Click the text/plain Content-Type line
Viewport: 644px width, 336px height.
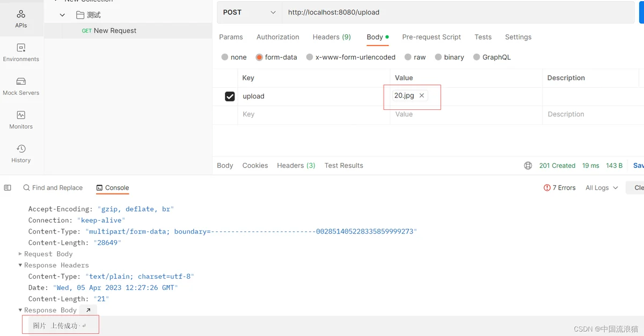tap(111, 277)
